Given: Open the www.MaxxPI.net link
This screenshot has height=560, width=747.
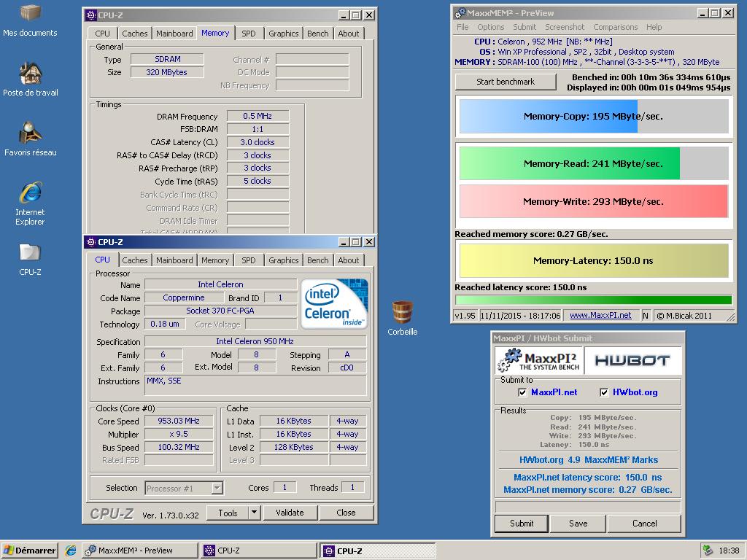Looking at the screenshot, I should point(600,315).
